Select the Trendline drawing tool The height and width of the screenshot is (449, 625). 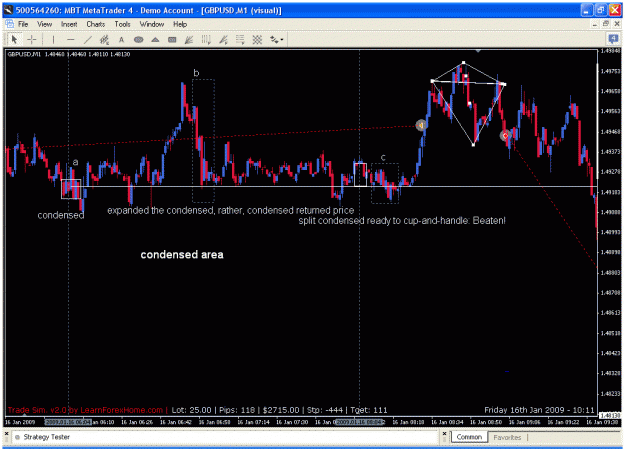pyautogui.click(x=88, y=39)
